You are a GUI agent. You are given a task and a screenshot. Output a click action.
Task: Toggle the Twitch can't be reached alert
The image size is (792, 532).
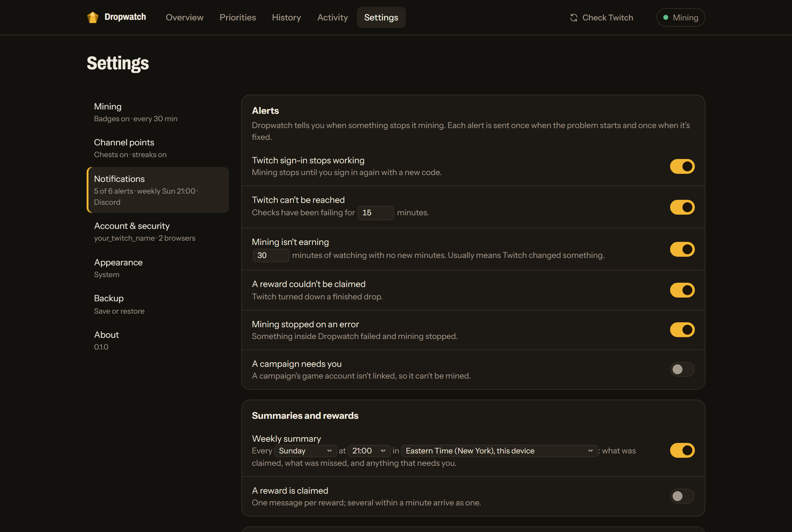[682, 207]
